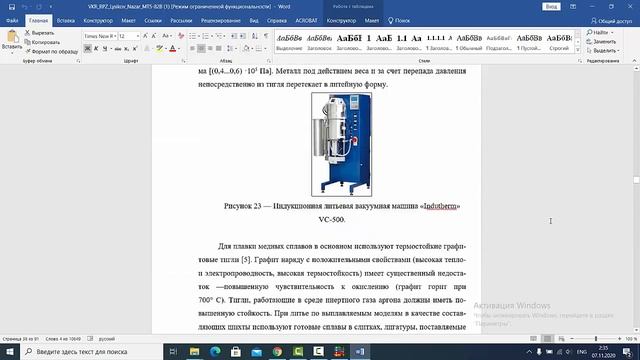Click the Save icon in title bar

[12, 7]
